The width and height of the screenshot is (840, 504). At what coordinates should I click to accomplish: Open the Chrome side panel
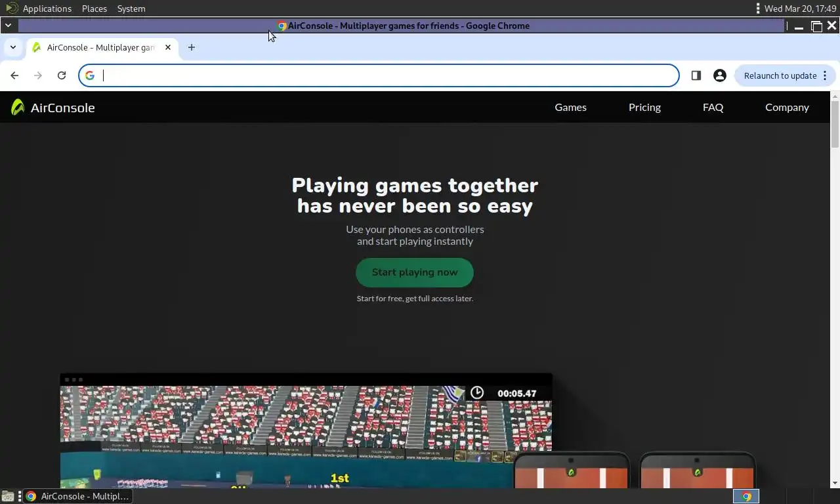coord(696,75)
